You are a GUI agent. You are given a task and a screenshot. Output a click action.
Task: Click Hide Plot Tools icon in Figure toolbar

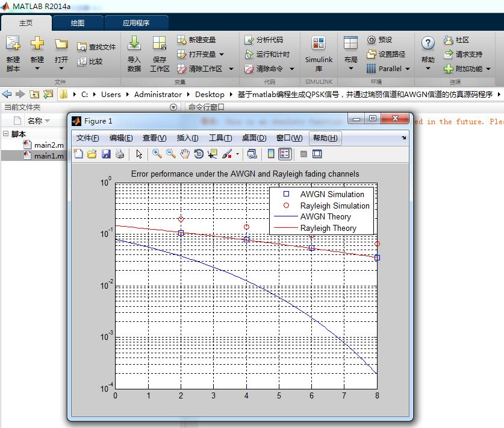pos(303,154)
